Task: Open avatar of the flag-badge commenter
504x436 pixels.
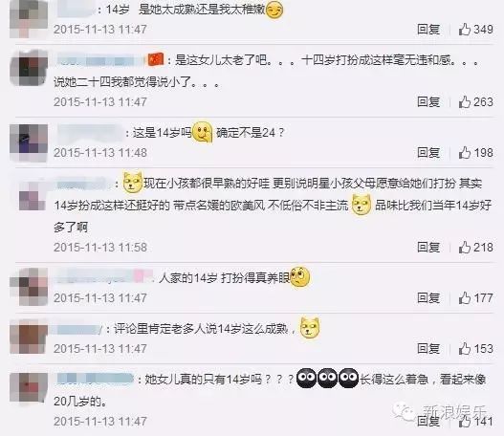Action: pos(29,69)
